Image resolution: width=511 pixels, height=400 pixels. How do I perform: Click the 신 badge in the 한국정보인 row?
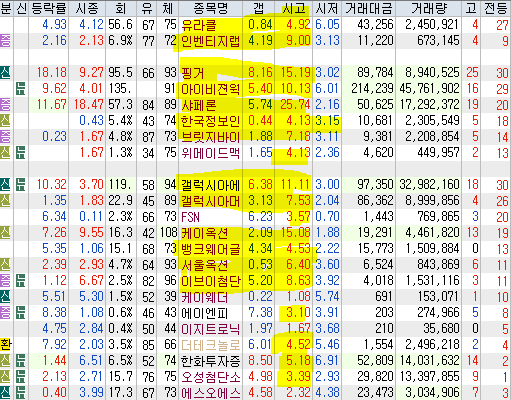[5, 121]
